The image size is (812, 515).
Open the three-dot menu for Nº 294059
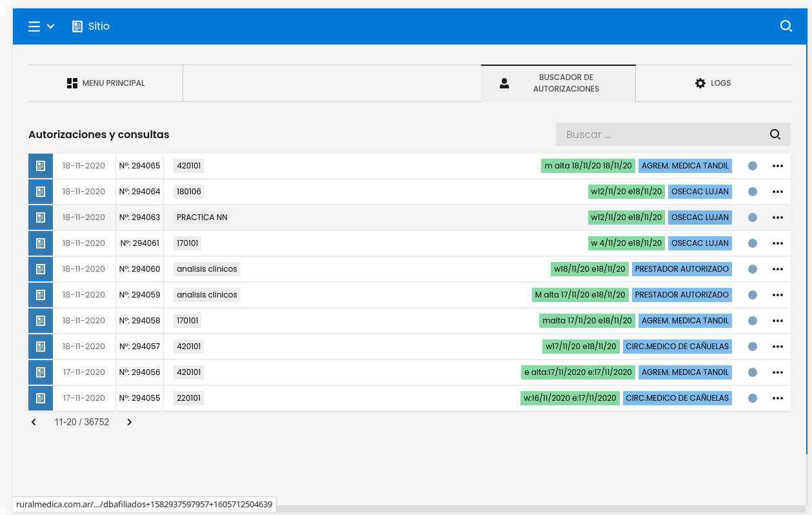778,295
